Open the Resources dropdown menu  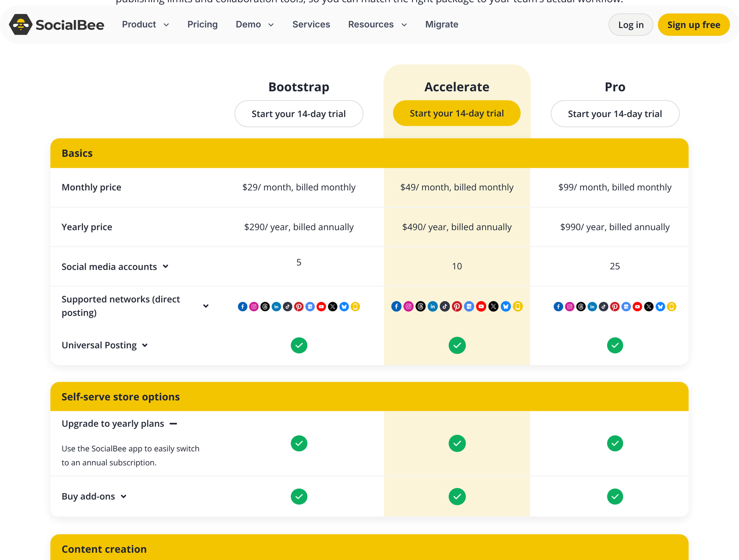coord(377,24)
